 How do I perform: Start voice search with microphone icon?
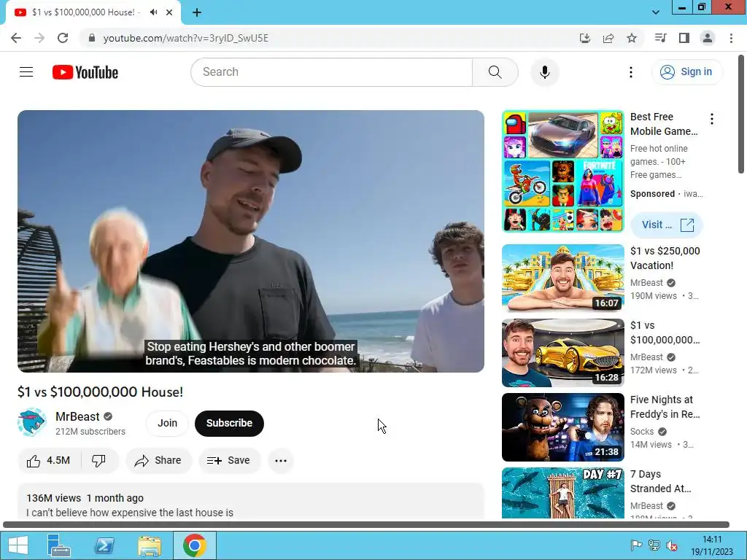(544, 72)
